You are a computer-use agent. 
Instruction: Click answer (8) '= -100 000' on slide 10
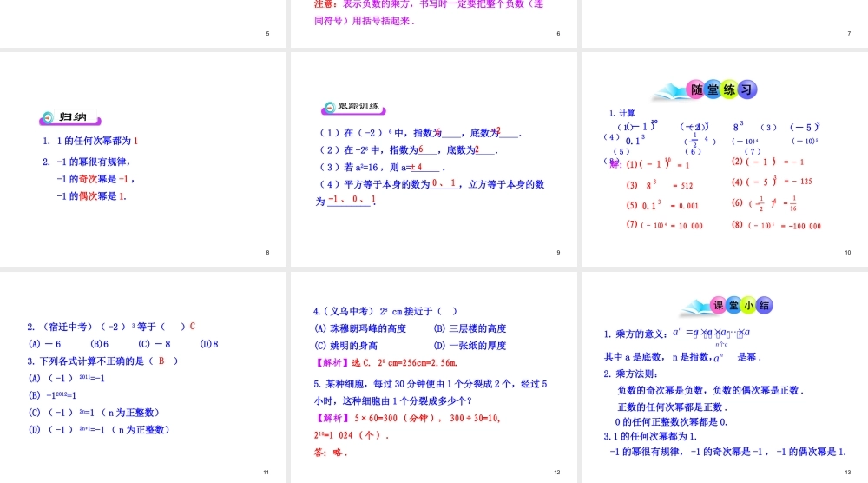point(776,226)
